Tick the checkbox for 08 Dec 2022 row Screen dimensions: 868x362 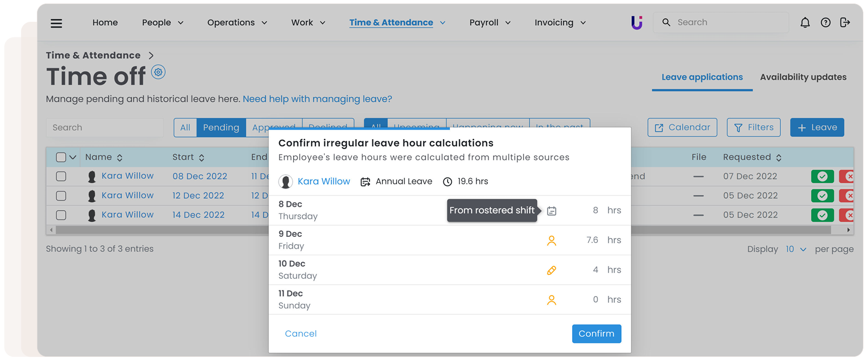click(x=61, y=177)
